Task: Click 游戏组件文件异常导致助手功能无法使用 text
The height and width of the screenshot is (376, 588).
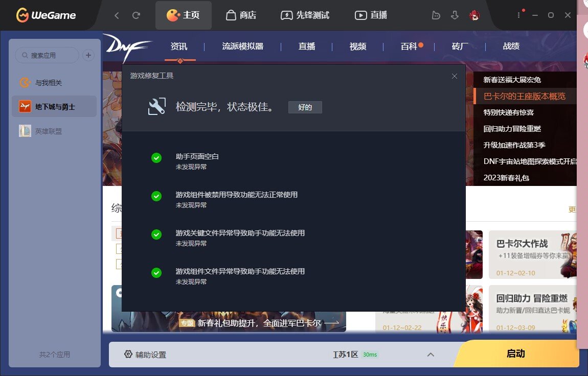Action: 240,271
